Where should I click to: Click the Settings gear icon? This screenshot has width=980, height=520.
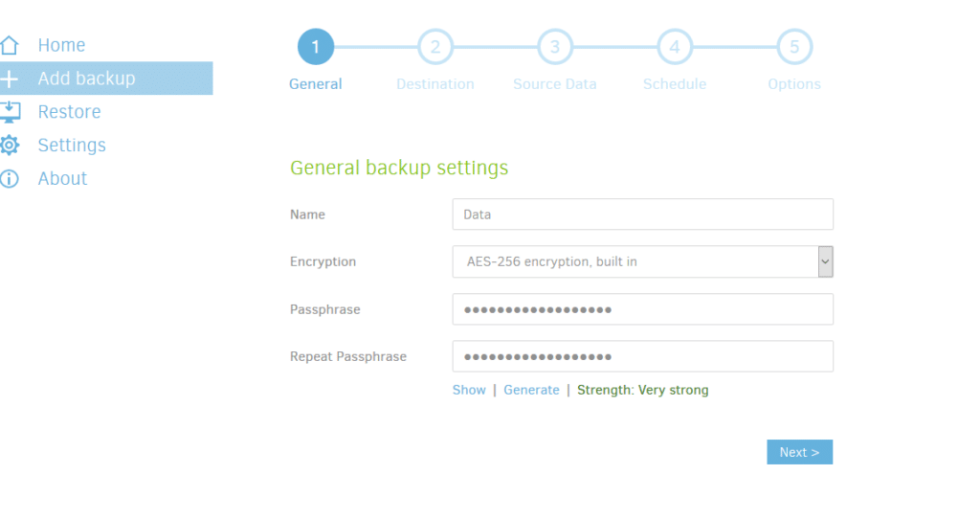tap(10, 146)
